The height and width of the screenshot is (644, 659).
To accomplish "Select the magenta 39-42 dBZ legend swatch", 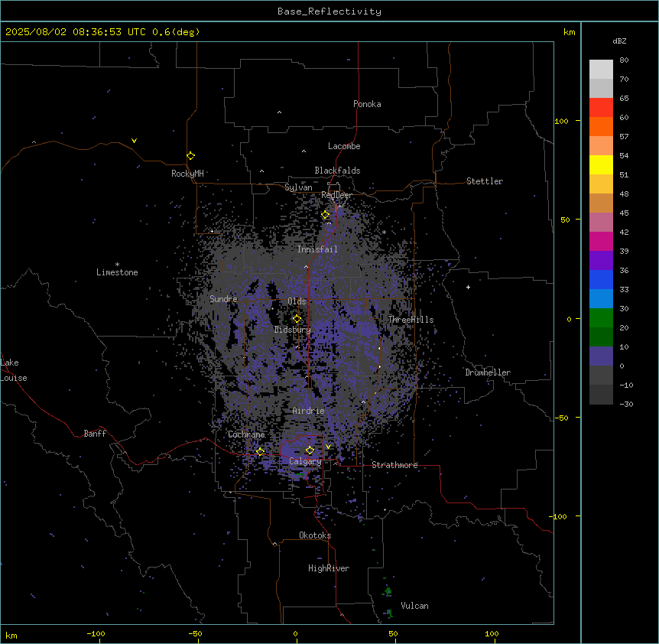I will [x=601, y=242].
